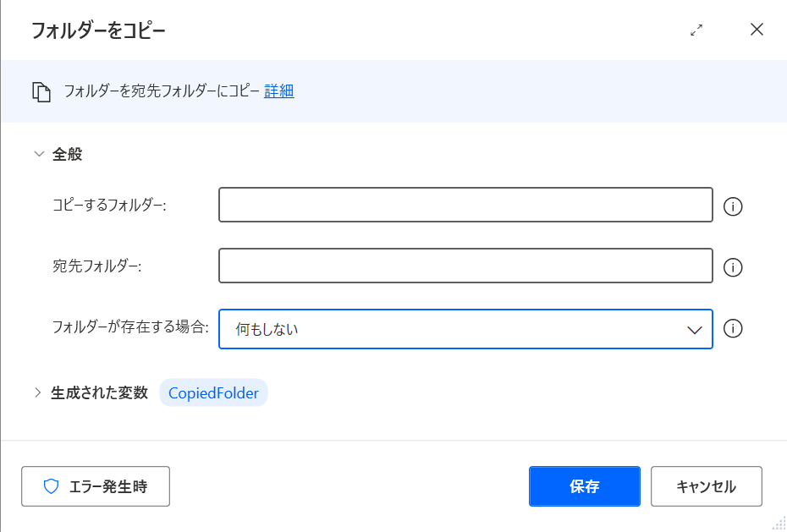Dismiss changes with キャンセル button
This screenshot has width=787, height=532.
[707, 486]
